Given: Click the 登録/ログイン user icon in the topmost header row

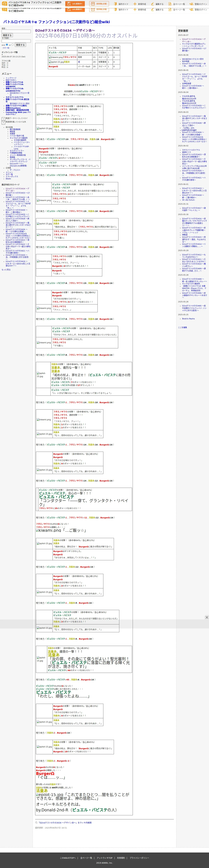Looking at the screenshot, I should tap(191, 4).
